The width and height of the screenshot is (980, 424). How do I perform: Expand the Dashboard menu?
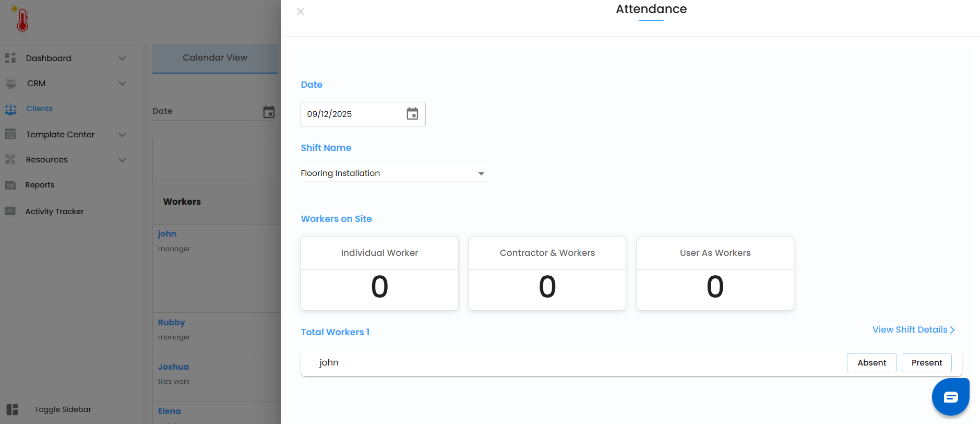(x=122, y=58)
